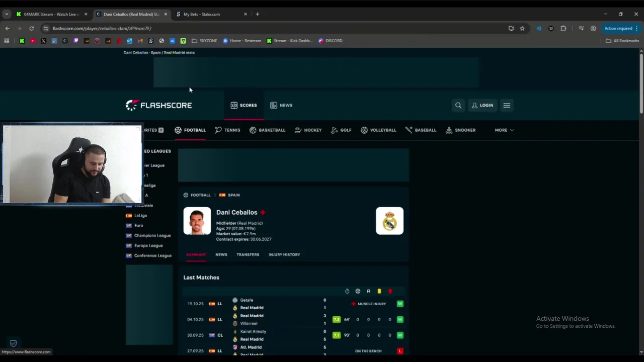
Task: Select the TENNIS sport menu
Action: coord(227,130)
